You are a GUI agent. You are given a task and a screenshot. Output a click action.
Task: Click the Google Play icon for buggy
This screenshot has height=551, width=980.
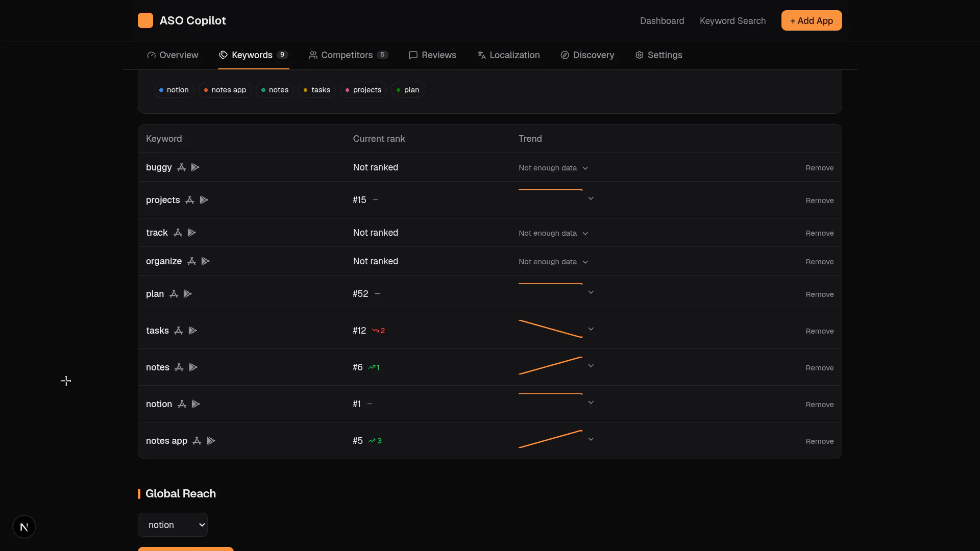[x=195, y=167]
